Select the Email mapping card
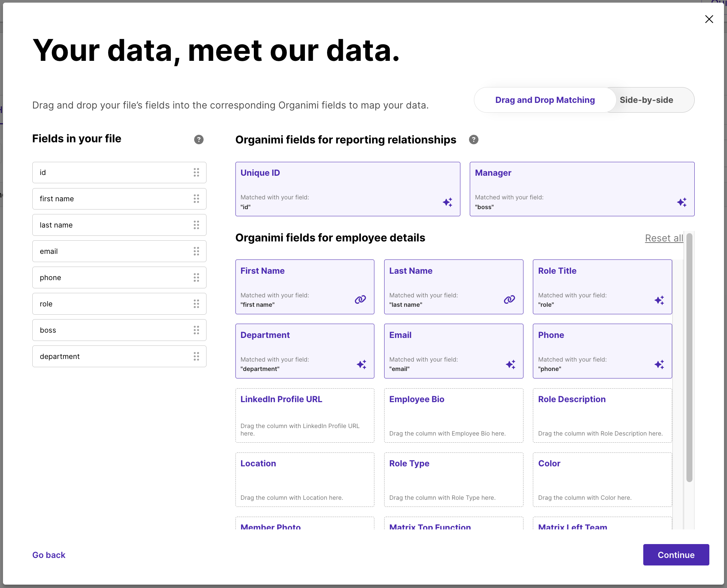The height and width of the screenshot is (588, 727). pyautogui.click(x=454, y=351)
